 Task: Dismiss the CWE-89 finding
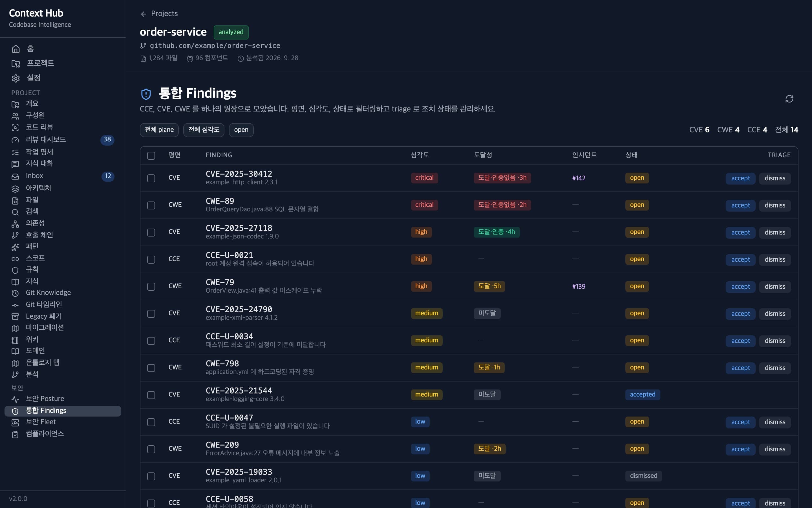(775, 205)
